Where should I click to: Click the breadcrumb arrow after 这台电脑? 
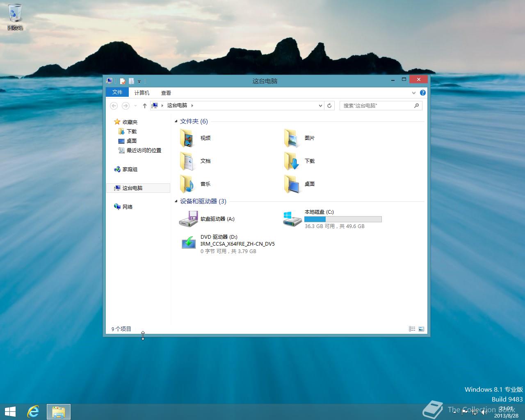click(192, 105)
